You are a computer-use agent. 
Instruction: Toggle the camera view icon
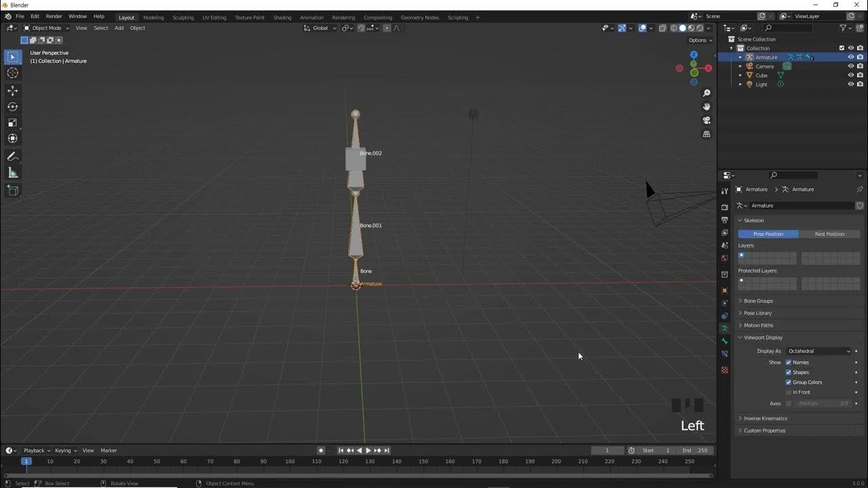pos(707,120)
